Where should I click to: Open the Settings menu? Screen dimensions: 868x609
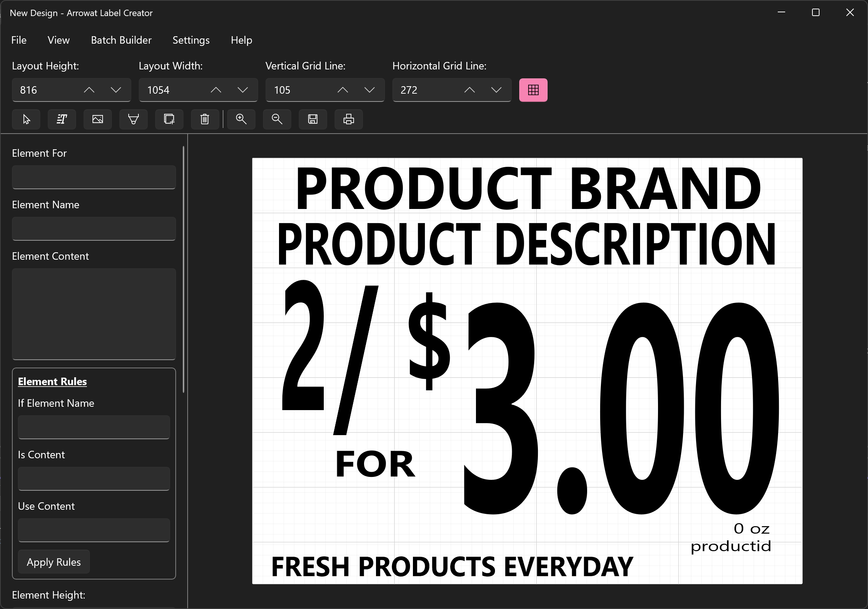191,40
